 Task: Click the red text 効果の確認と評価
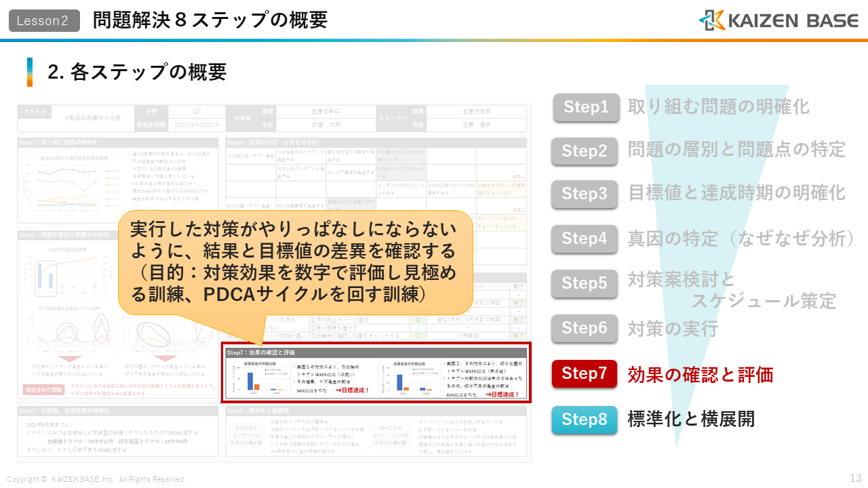pyautogui.click(x=701, y=375)
